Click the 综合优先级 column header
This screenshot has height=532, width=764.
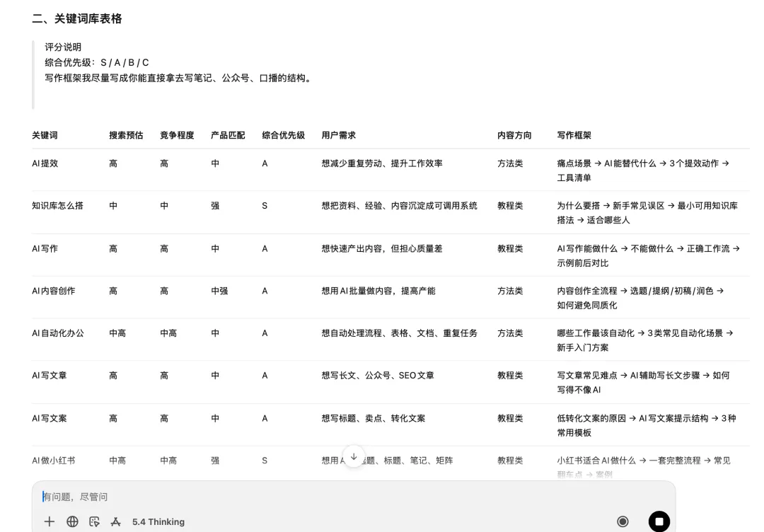(x=283, y=135)
